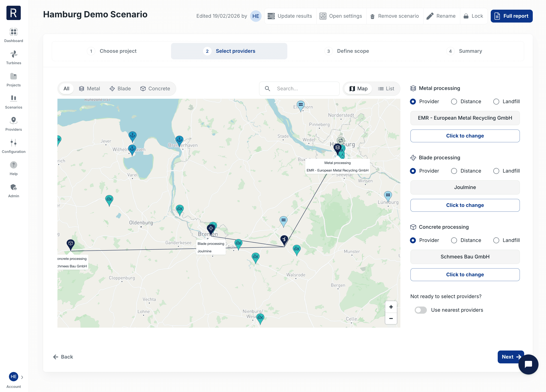This screenshot has height=392, width=546.
Task: Open the Configuration sliders icon
Action: (x=13, y=143)
